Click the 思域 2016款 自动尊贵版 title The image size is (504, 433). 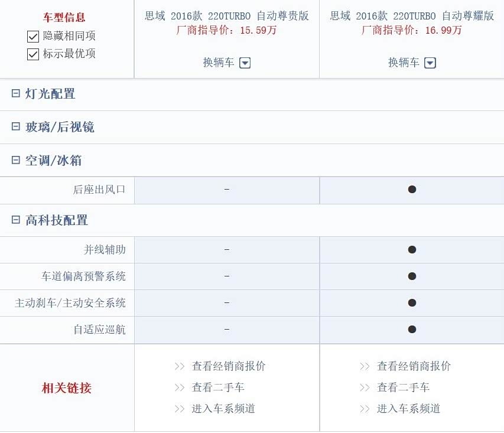[x=227, y=16]
